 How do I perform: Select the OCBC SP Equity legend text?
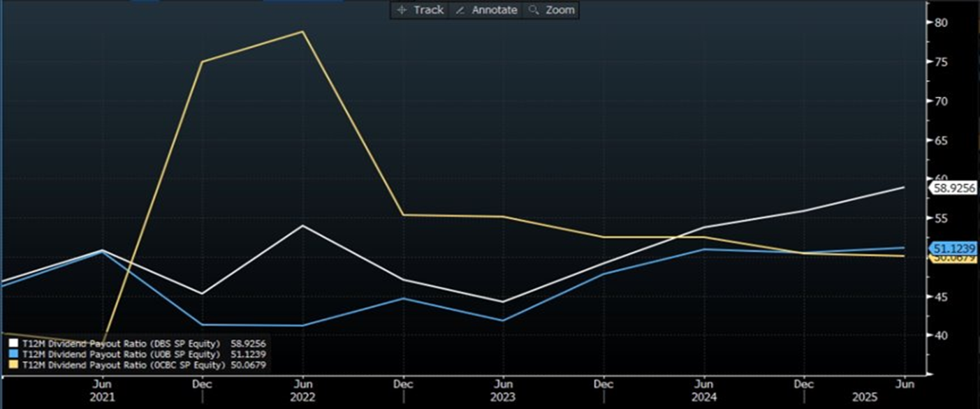coord(123,364)
